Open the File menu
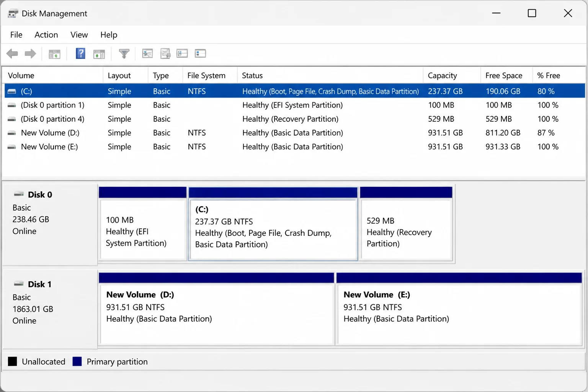The width and height of the screenshot is (588, 392). [x=16, y=35]
